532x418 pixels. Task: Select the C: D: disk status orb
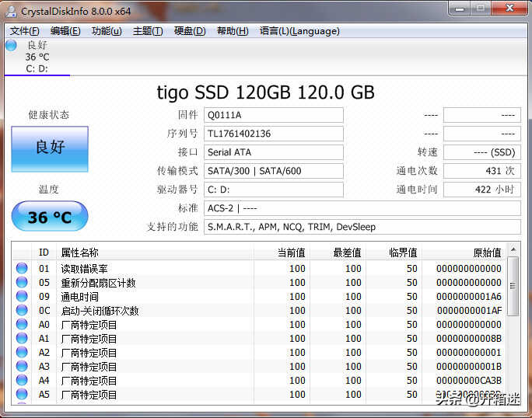coord(11,45)
